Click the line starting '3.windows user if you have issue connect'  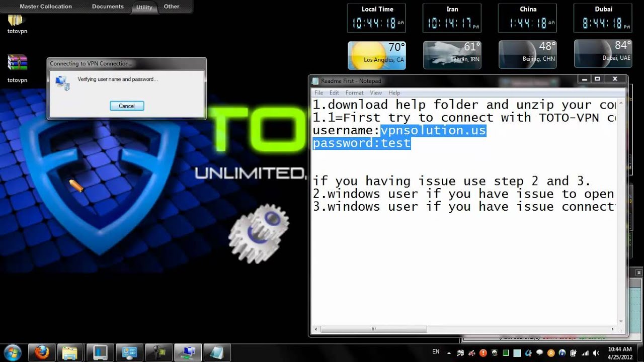464,207
